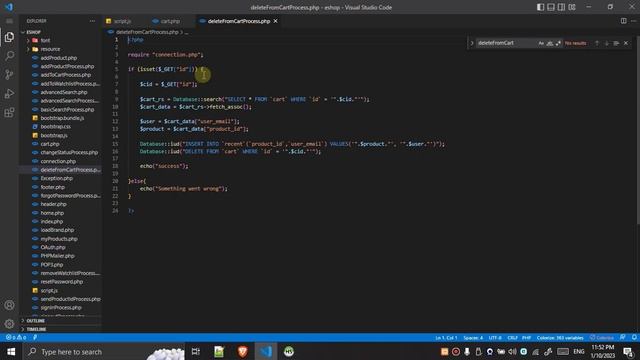Open the Run and Debug view
Viewport: 640px width, 360px height.
(9, 93)
